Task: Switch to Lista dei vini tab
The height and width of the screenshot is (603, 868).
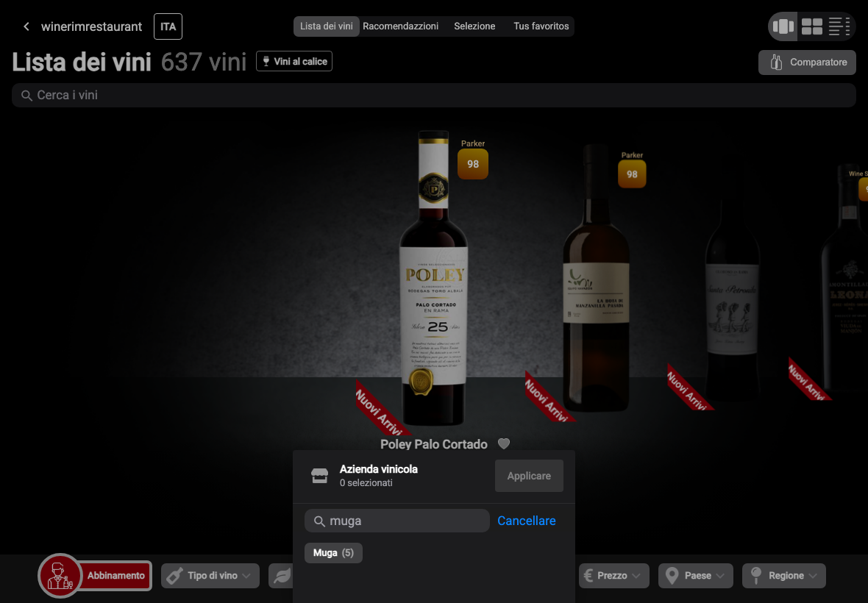Action: click(x=326, y=26)
